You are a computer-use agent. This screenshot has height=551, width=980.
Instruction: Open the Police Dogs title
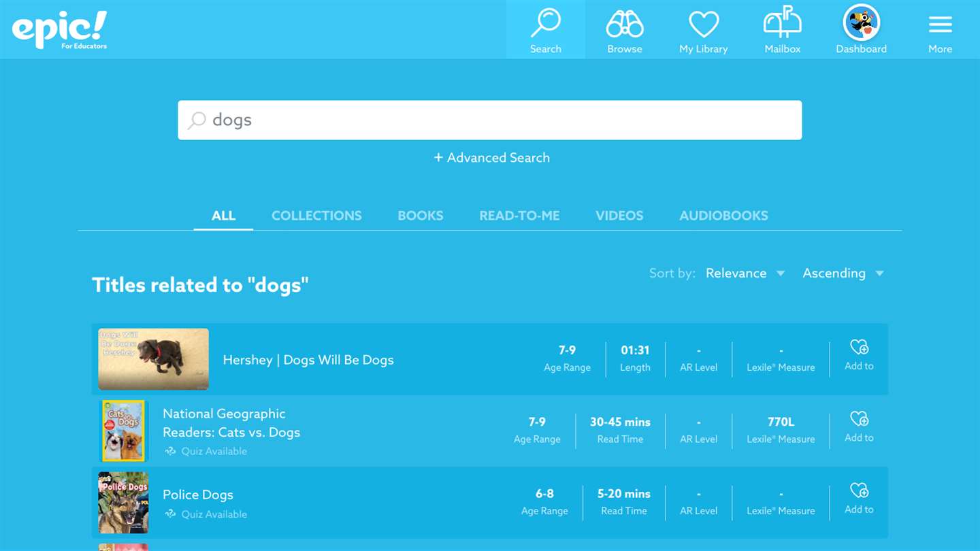(x=198, y=495)
